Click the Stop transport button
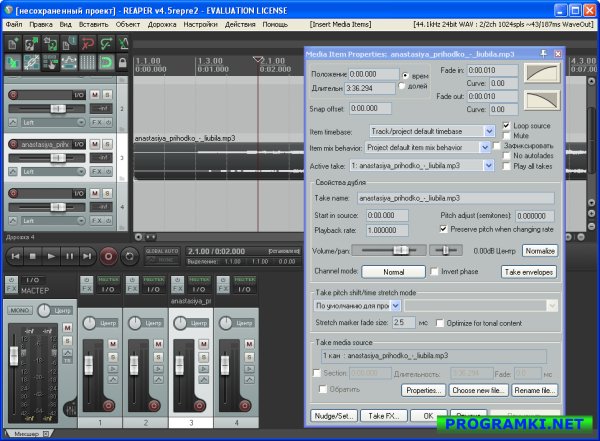 coord(33,256)
